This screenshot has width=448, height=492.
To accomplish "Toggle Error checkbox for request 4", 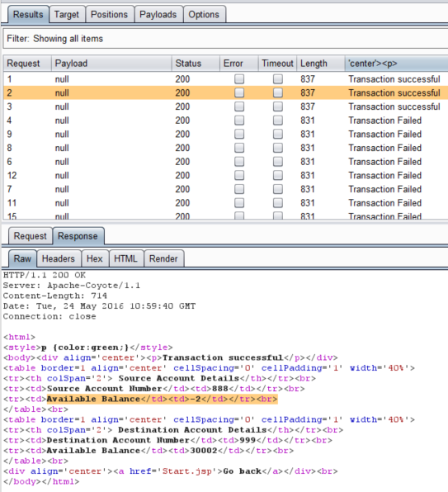I will pyautogui.click(x=239, y=121).
